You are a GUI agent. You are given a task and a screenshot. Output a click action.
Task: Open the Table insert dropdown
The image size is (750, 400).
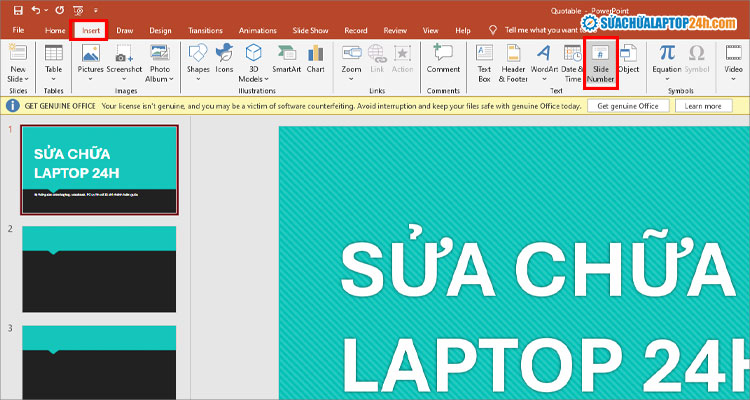coord(54,79)
